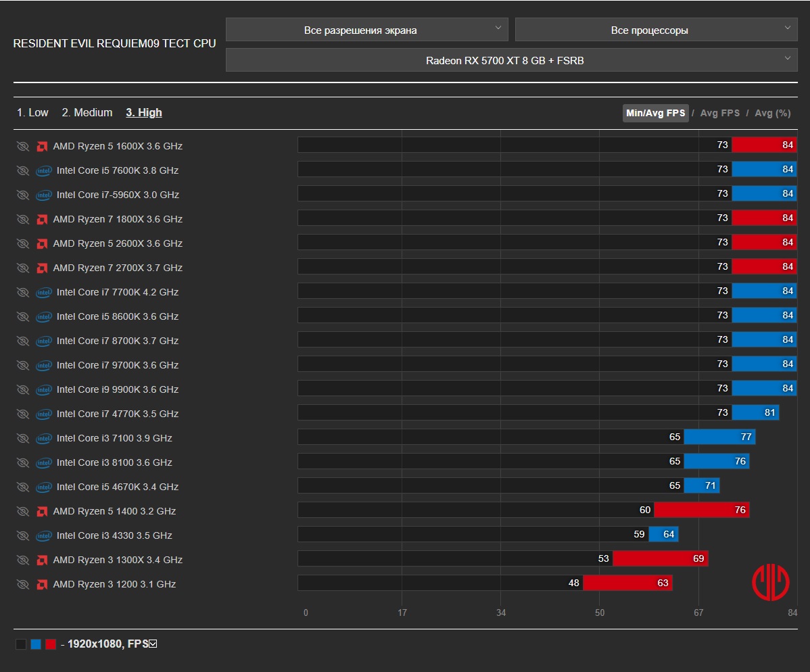Click Intel logo next to Core i3 7100
This screenshot has height=672, width=810.
[x=44, y=438]
